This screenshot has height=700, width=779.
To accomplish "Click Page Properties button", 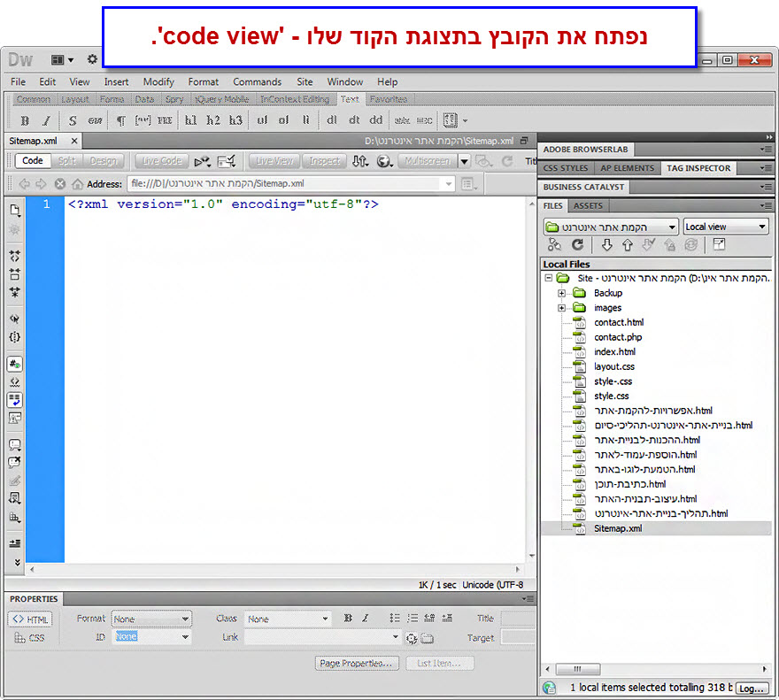I will tap(357, 663).
